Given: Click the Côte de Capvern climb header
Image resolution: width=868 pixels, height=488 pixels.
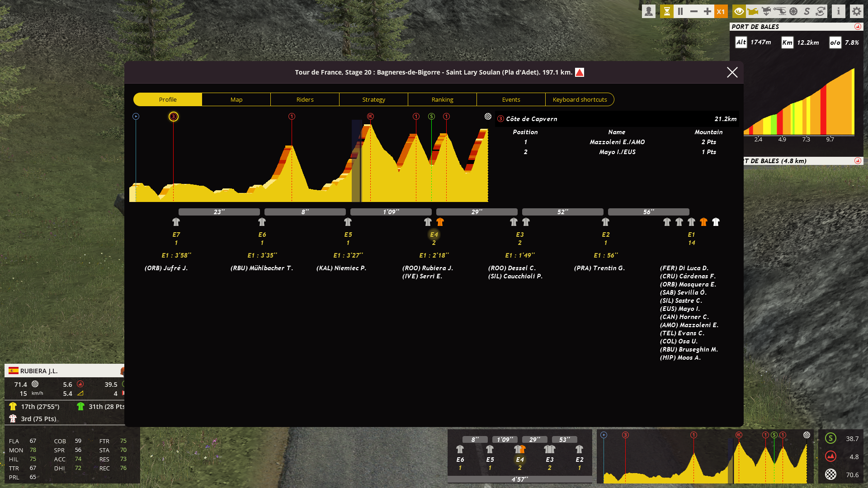Looking at the screenshot, I should pyautogui.click(x=617, y=119).
